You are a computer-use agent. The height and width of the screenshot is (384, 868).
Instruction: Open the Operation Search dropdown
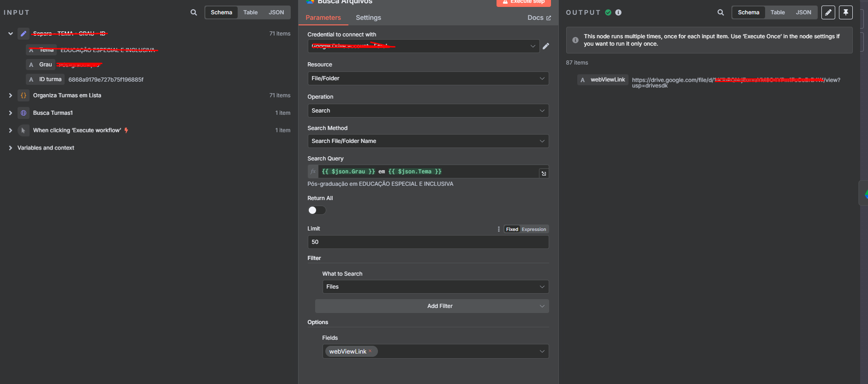point(428,111)
